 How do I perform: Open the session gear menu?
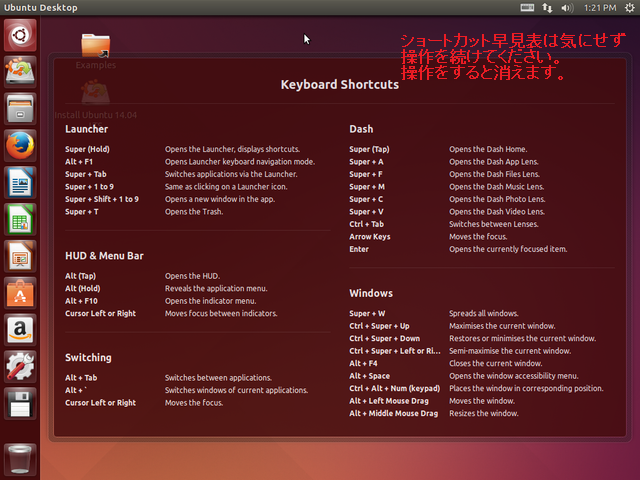(x=629, y=8)
